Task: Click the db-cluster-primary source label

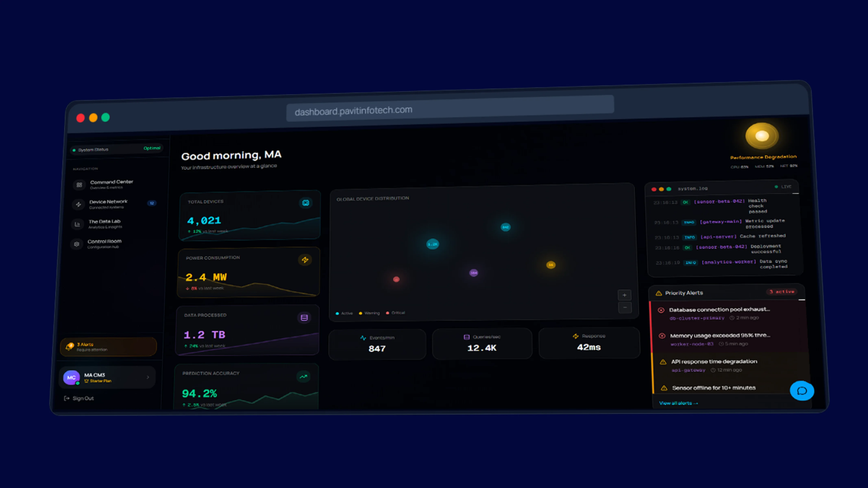Action: [697, 318]
